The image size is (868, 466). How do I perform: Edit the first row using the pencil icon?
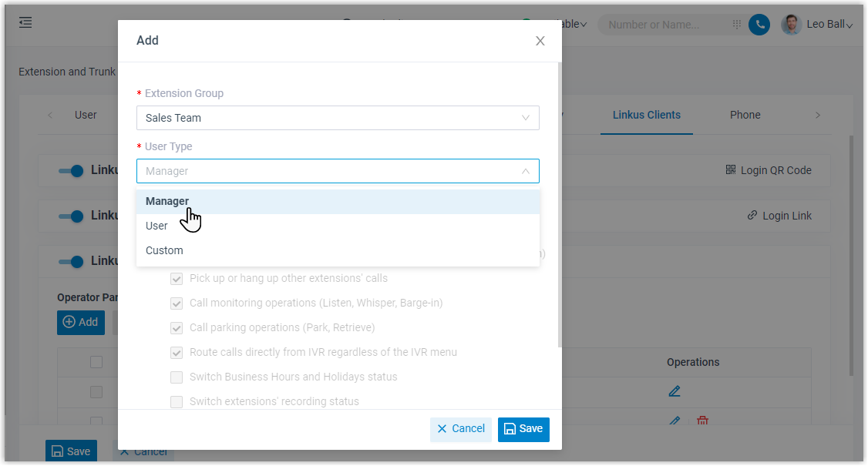point(675,391)
